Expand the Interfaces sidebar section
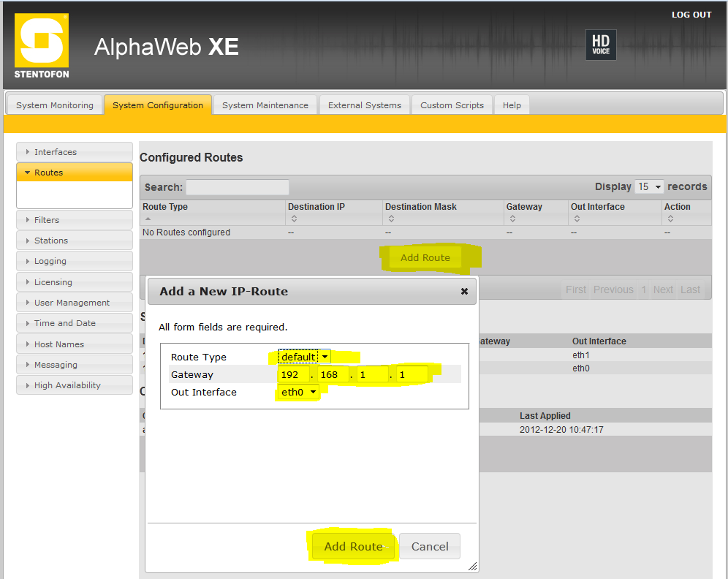728x579 pixels. [74, 152]
